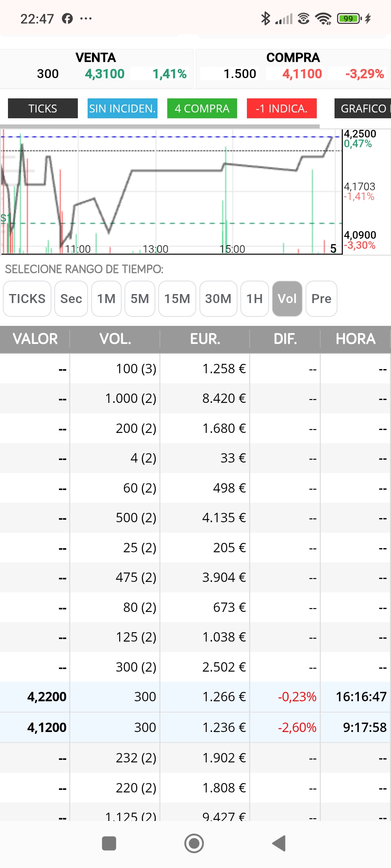Tap the Bluetooth status icon
391x868 pixels.
pos(266,18)
